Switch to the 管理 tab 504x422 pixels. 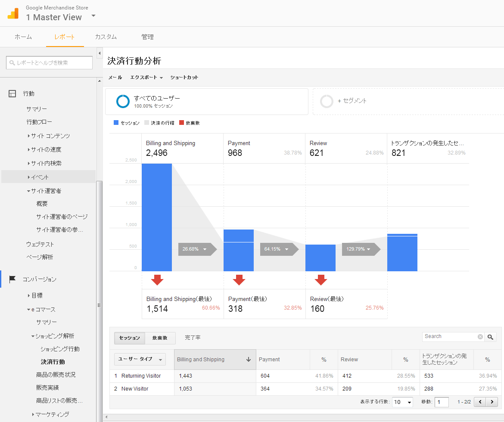(147, 37)
